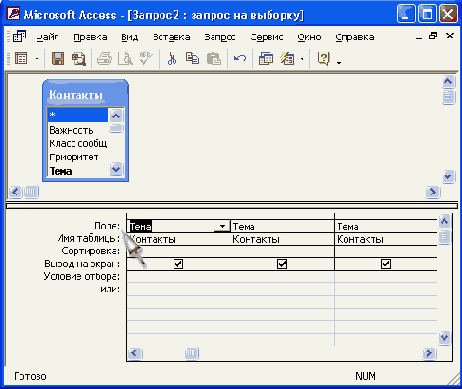Click the design grid horizontal scroll thumb
Viewport: 462px width, 389px height.
tap(192, 353)
